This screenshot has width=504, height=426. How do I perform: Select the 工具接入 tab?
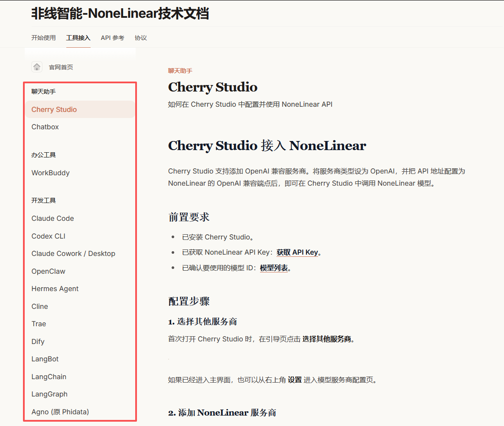78,38
